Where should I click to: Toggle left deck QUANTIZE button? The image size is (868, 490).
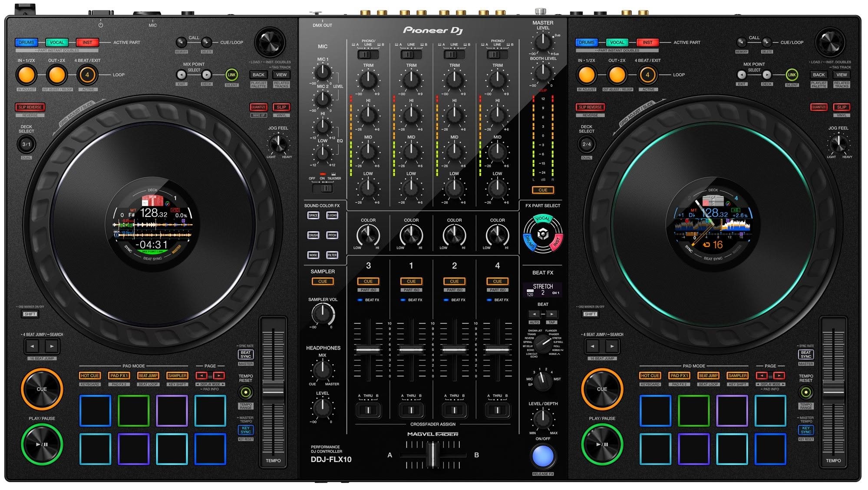pos(258,107)
